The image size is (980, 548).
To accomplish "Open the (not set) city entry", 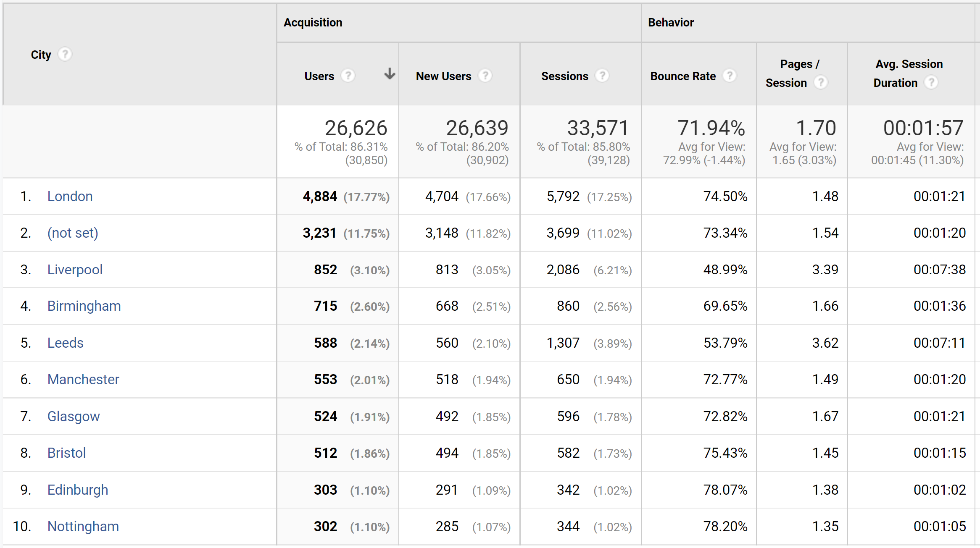I will (73, 233).
